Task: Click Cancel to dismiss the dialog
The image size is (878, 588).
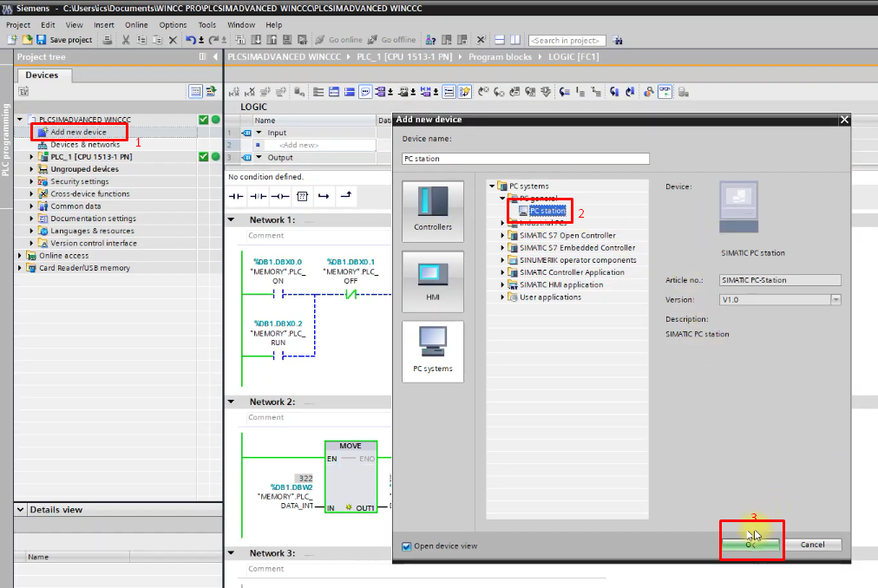Action: click(x=813, y=544)
